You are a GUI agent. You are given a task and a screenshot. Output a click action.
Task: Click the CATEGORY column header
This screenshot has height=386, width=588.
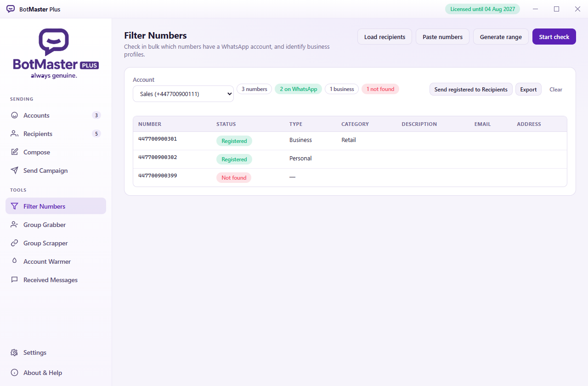pos(355,124)
